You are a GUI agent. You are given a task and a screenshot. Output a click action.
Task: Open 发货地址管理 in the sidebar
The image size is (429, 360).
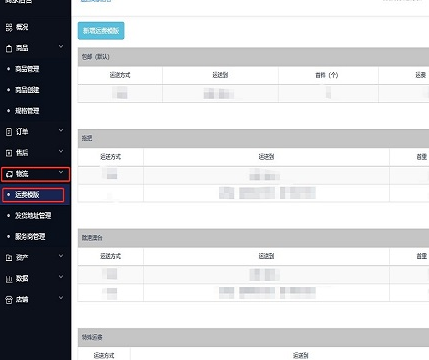coord(33,216)
